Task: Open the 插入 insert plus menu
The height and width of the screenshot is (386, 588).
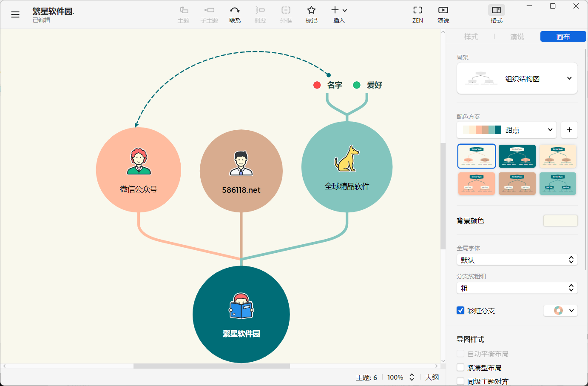Action: click(339, 14)
